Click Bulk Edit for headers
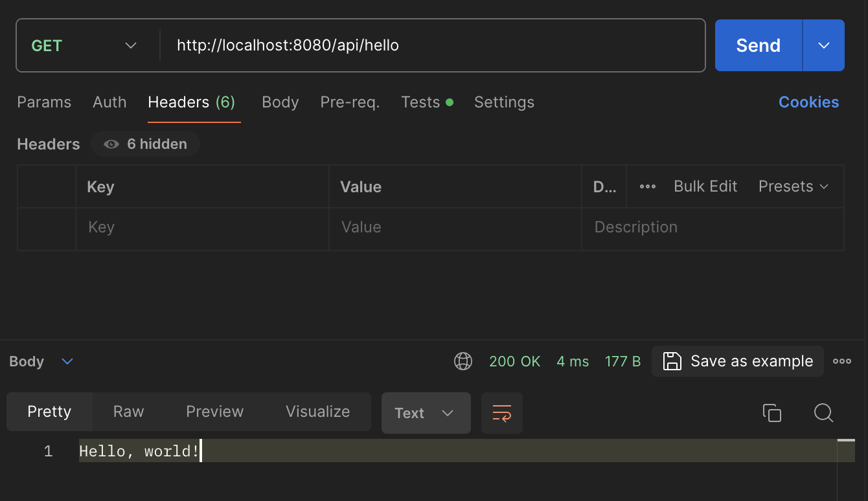The image size is (868, 501). click(705, 186)
